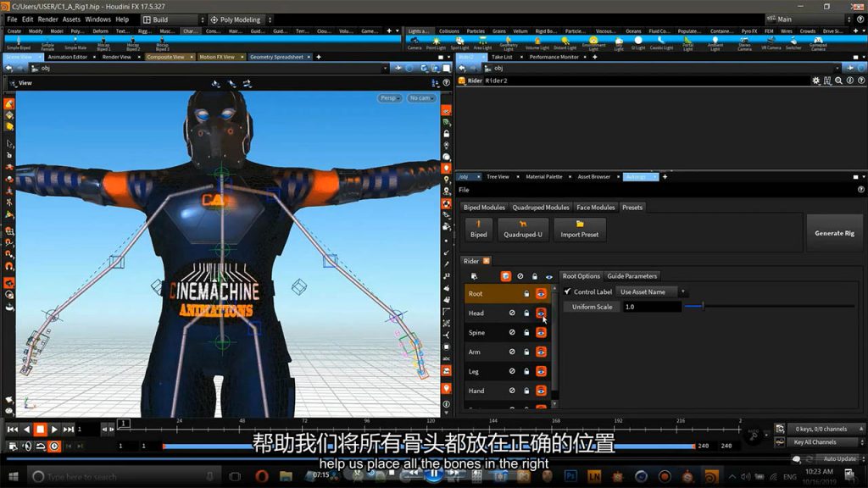Add a Spot Light
Viewport: 868px width, 488px height.
[x=459, y=44]
